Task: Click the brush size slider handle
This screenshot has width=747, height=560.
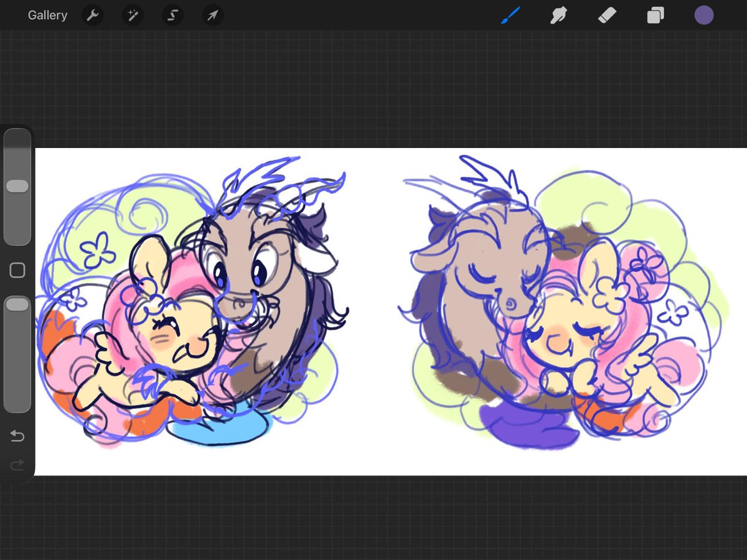Action: point(17,187)
